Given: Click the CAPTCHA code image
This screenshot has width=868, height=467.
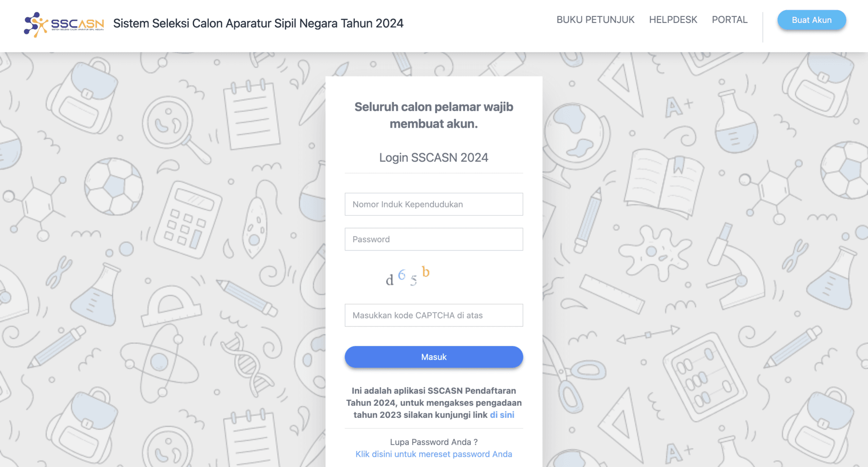Looking at the screenshot, I should [408, 277].
